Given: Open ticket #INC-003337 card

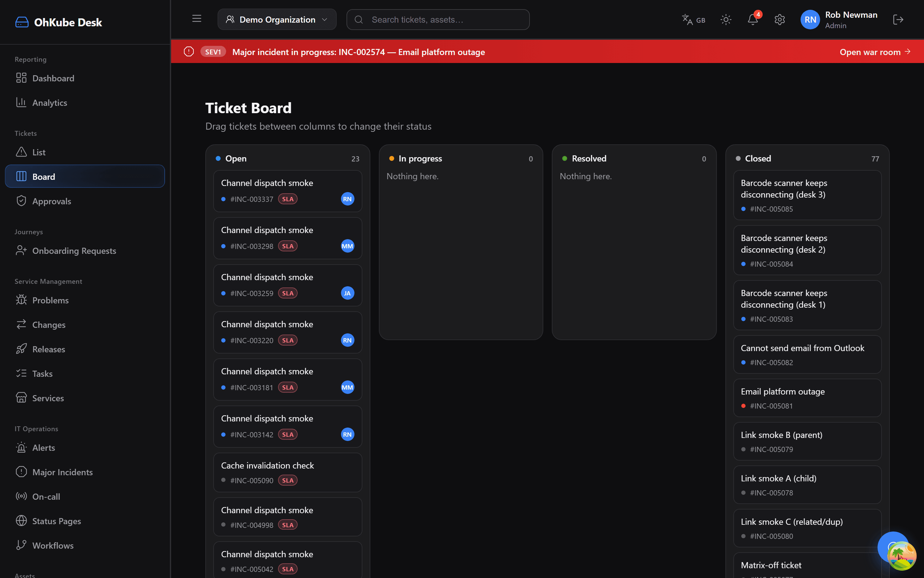Looking at the screenshot, I should [x=288, y=191].
